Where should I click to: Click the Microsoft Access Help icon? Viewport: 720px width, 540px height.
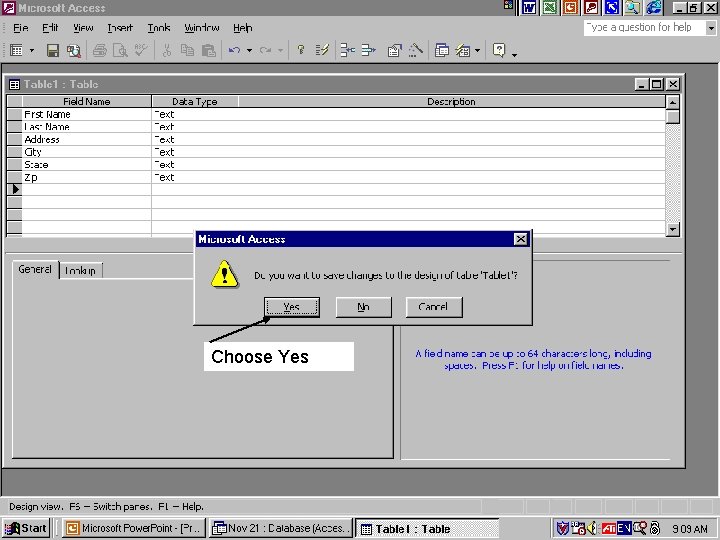(499, 50)
